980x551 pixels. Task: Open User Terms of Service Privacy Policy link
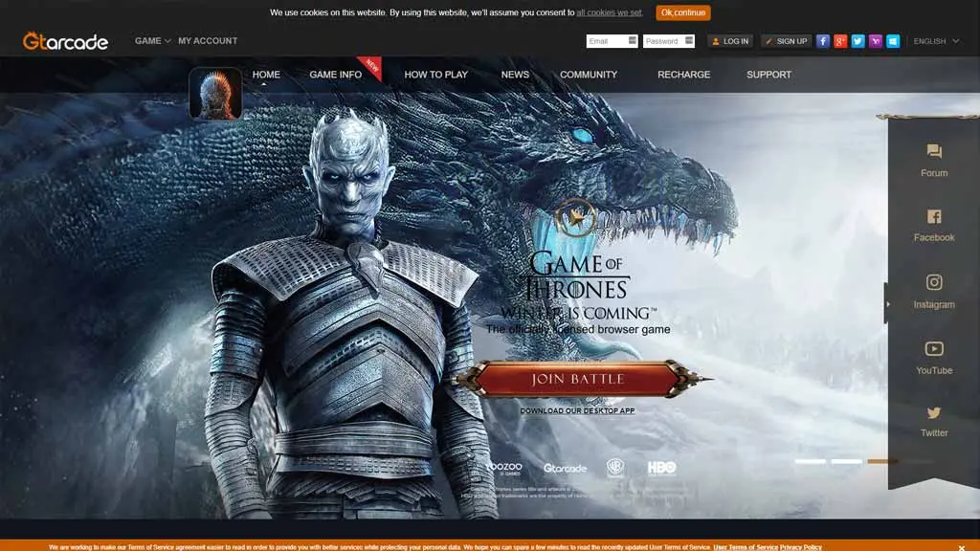(x=768, y=547)
